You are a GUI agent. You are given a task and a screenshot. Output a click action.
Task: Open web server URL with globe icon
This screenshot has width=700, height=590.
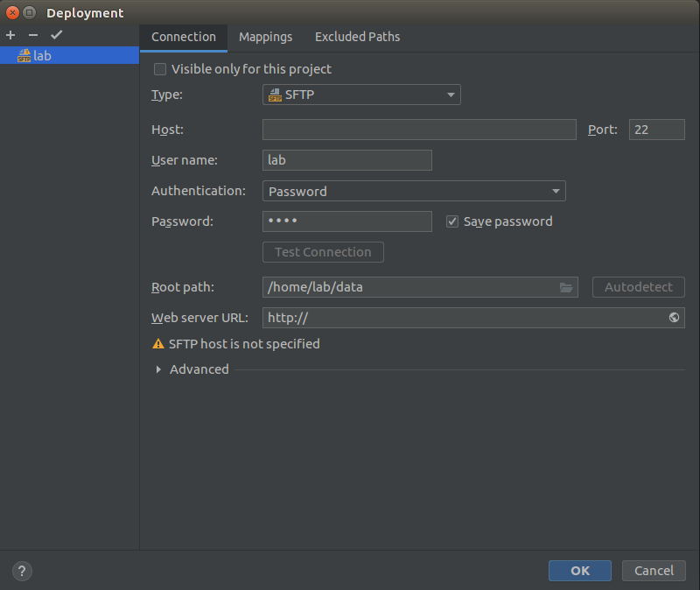pos(674,318)
